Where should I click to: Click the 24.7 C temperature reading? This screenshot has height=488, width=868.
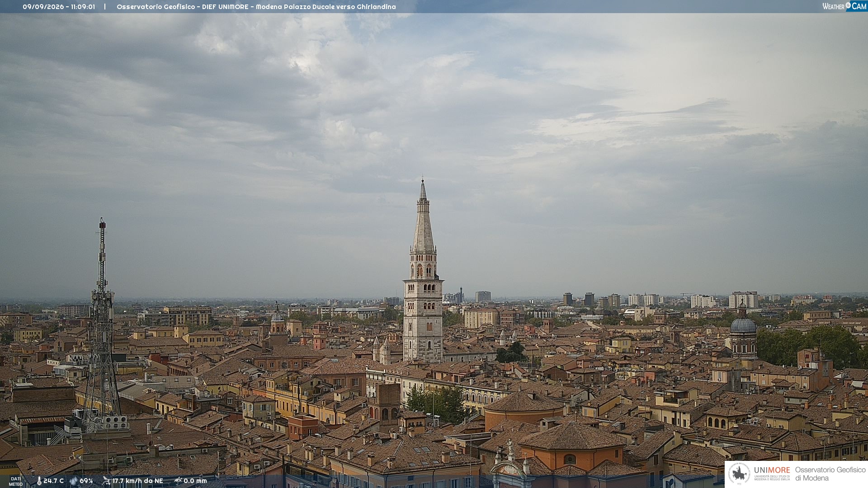click(53, 481)
